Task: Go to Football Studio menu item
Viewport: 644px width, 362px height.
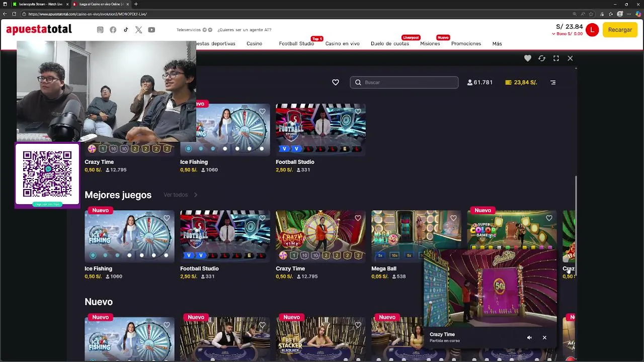Action: point(296,44)
